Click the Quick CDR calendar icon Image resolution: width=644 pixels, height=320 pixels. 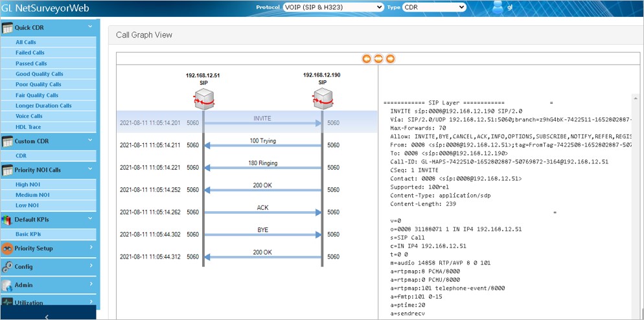(7, 28)
